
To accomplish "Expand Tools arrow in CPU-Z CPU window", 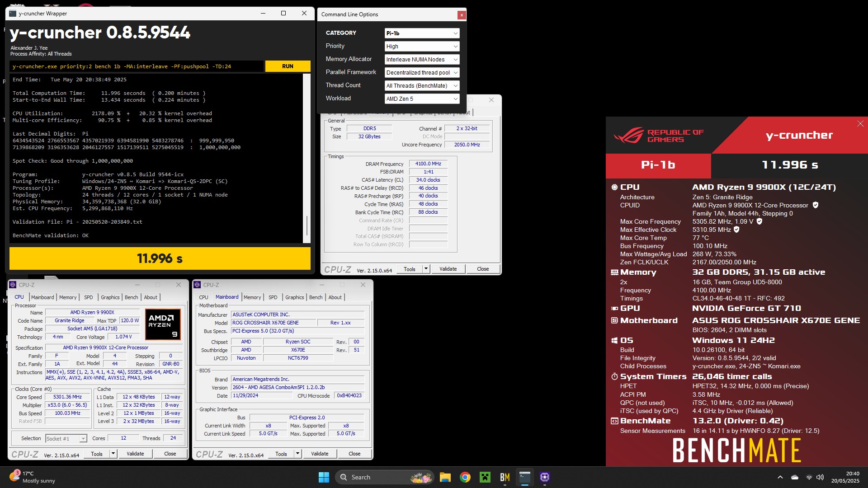I will (x=113, y=454).
